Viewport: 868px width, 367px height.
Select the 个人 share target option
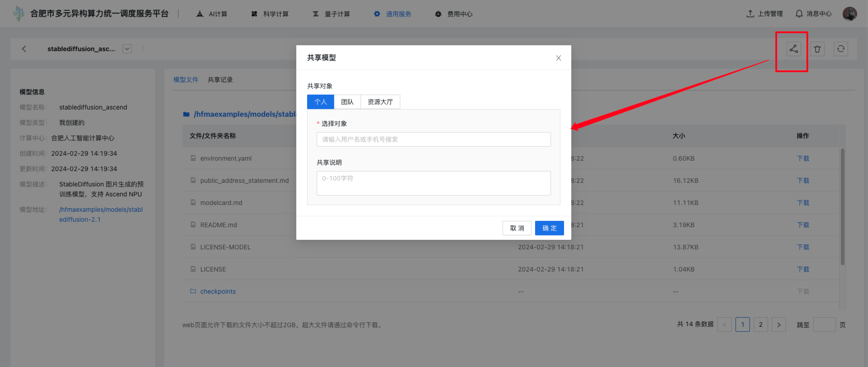click(320, 102)
